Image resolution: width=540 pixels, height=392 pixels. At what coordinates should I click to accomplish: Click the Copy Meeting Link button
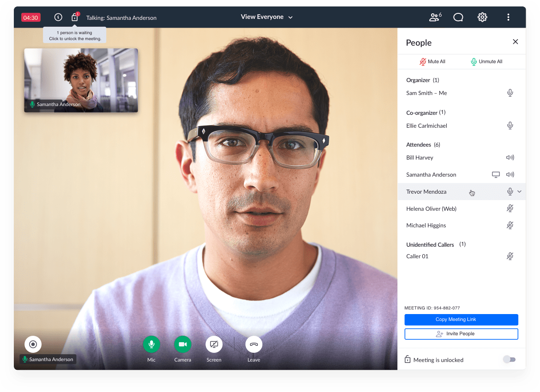pos(461,320)
